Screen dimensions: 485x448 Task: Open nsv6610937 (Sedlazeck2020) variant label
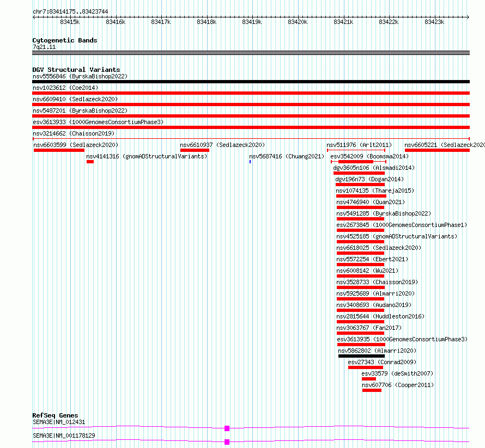tap(222, 145)
